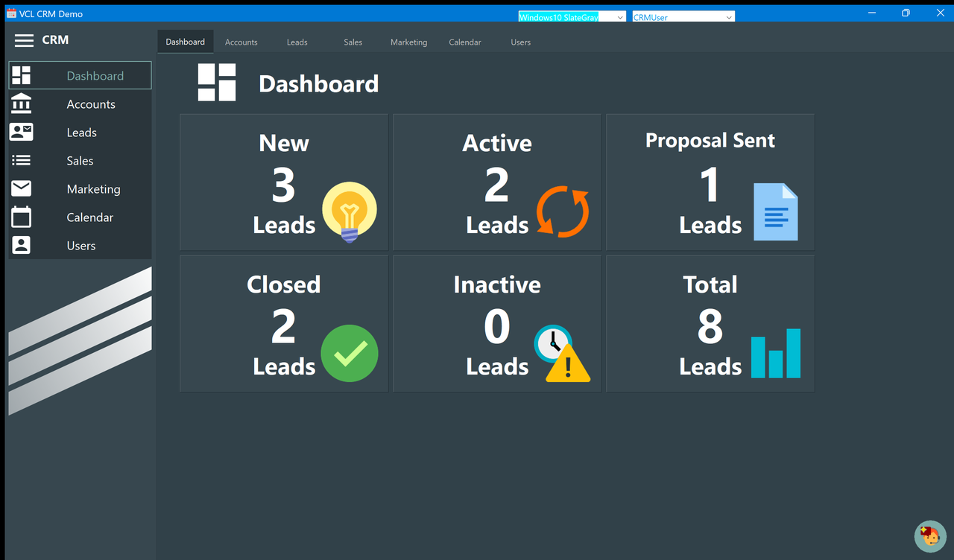Open Users label in the sidebar

81,246
